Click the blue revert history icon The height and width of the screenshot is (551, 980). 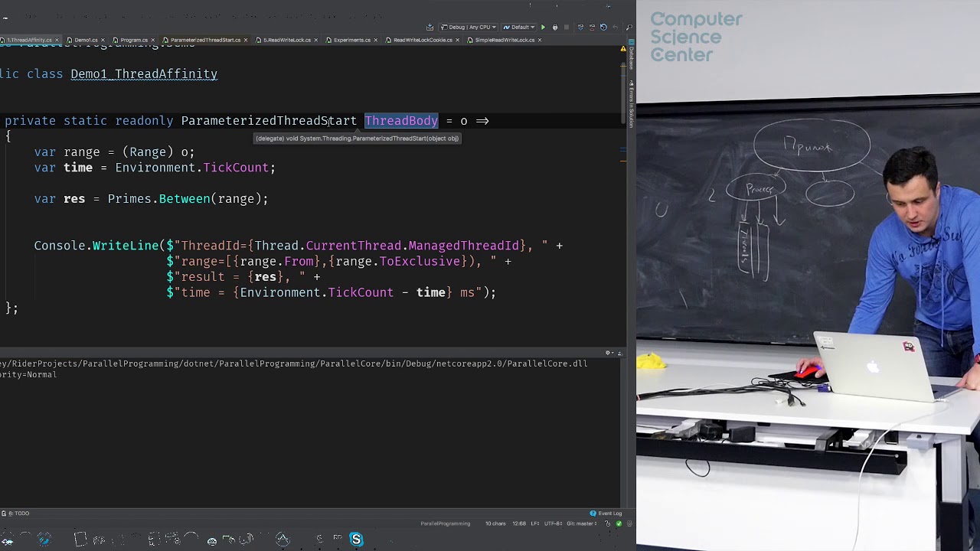click(x=603, y=28)
